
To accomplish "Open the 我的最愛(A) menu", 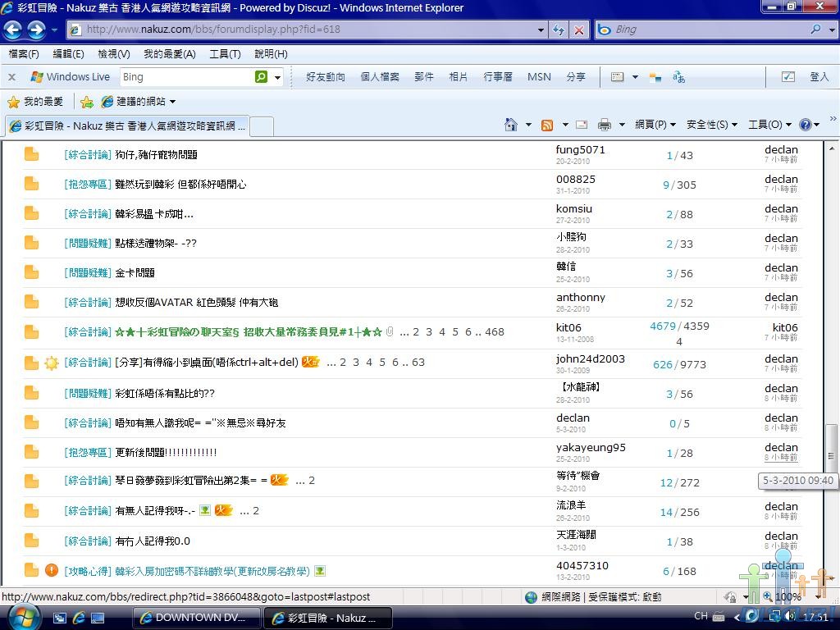I will click(169, 54).
